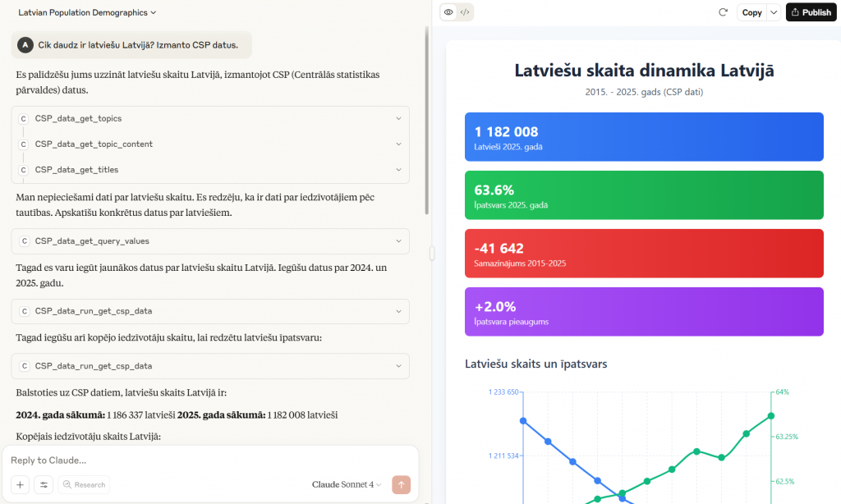Viewport: 841px width, 504px height.
Task: Enable Research mode button
Action: coord(84,484)
